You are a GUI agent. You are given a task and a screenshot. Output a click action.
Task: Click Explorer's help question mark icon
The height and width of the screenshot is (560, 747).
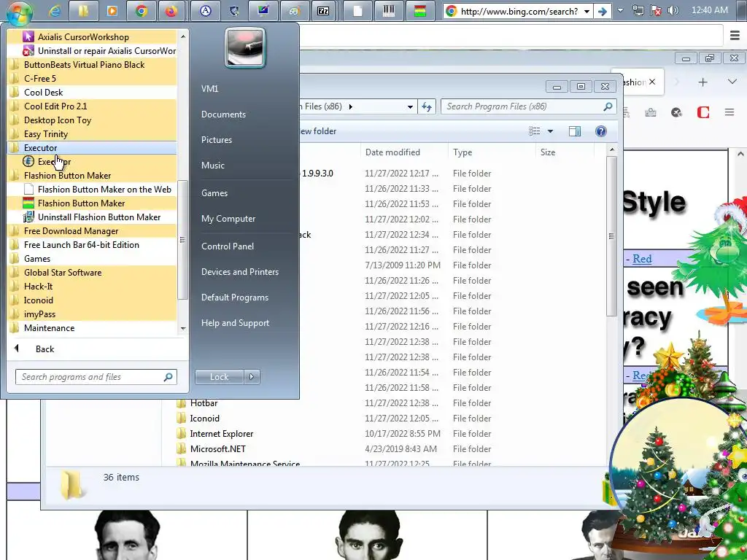(601, 131)
